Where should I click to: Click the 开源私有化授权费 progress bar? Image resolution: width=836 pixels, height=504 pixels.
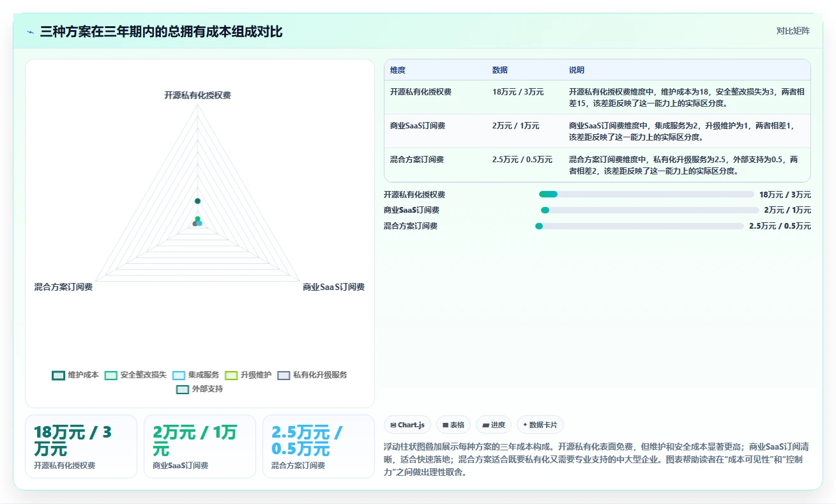click(x=646, y=194)
